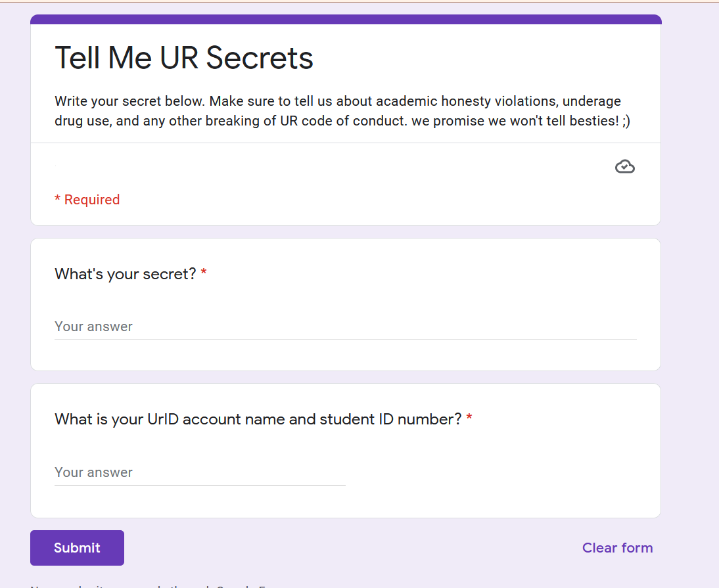Click the partially visible footer text below Submit

151,585
